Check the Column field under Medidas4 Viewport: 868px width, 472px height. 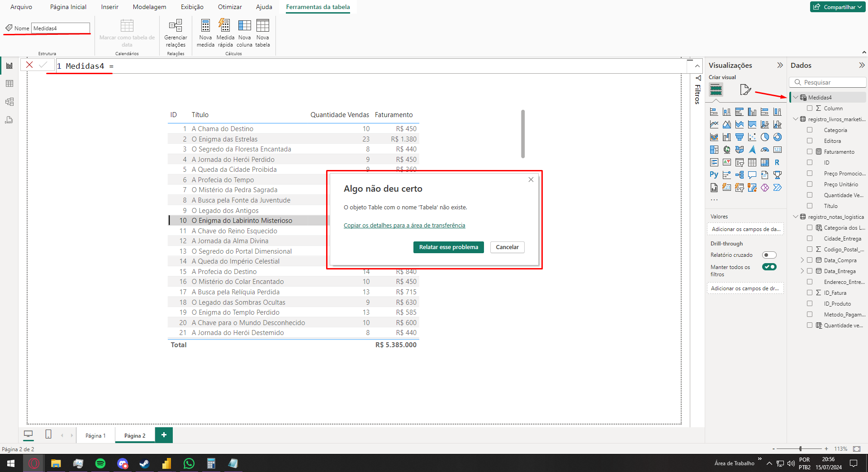pyautogui.click(x=810, y=109)
